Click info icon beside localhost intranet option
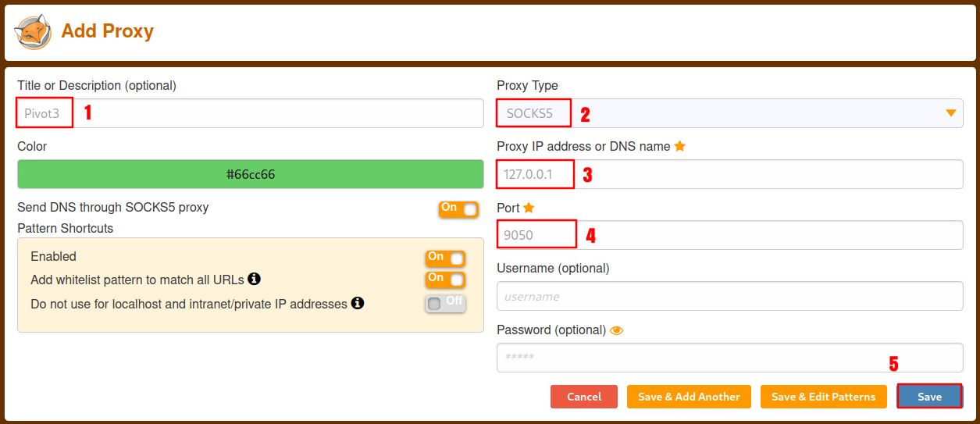 click(x=358, y=303)
